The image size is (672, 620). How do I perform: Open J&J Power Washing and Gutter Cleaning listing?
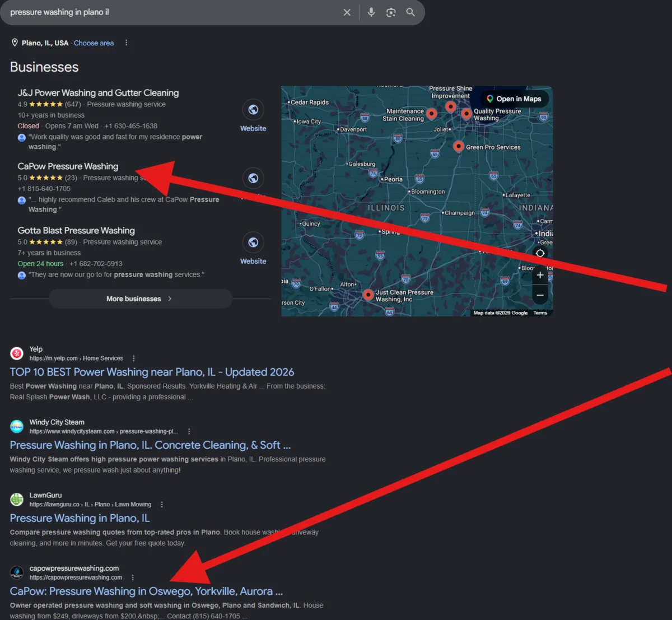pyautogui.click(x=98, y=93)
